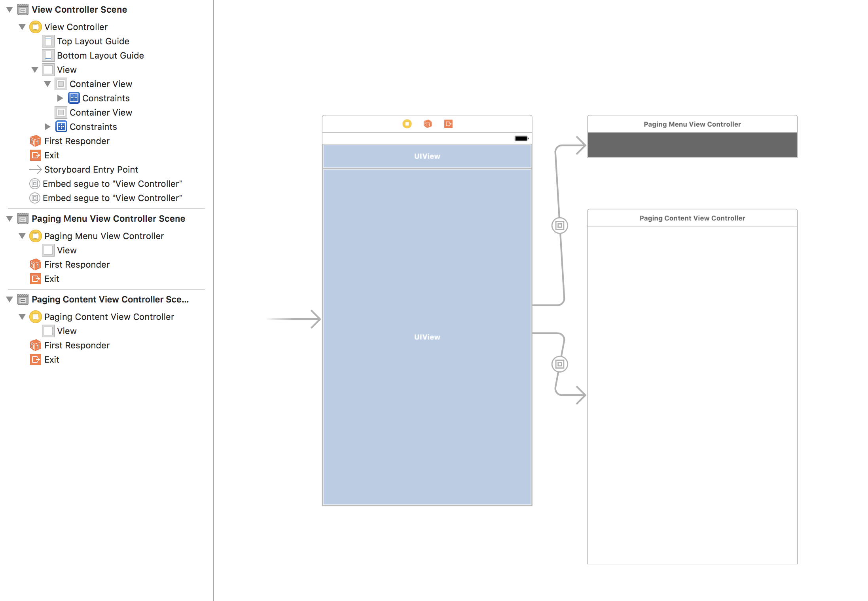Select the Paging Menu View Controller title bar
Viewport: 868px width, 601px height.
coord(692,124)
